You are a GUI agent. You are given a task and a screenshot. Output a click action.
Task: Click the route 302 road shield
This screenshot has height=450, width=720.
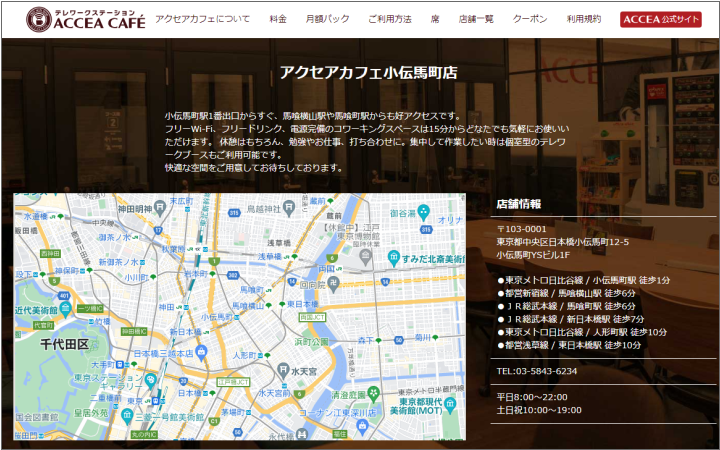click(233, 275)
